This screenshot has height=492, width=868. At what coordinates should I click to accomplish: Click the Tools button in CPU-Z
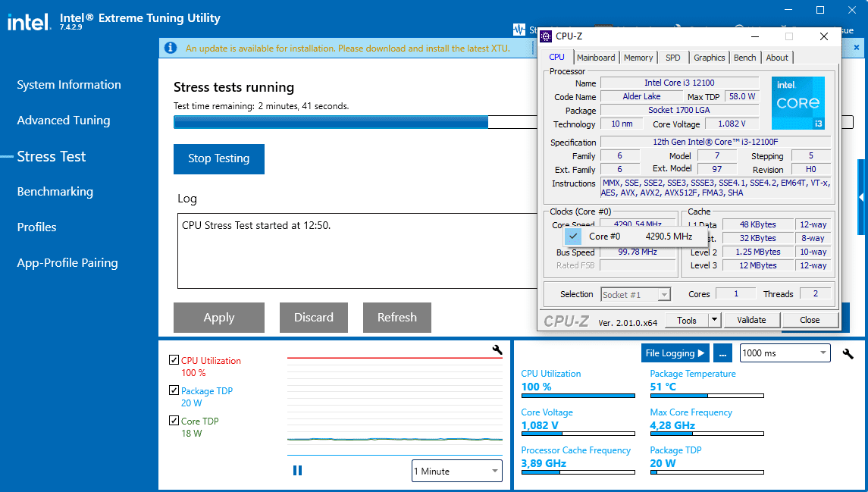[x=686, y=320]
